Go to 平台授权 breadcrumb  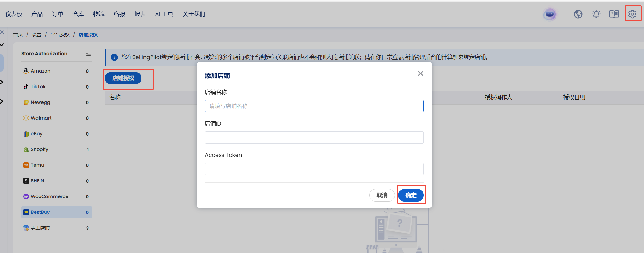60,35
